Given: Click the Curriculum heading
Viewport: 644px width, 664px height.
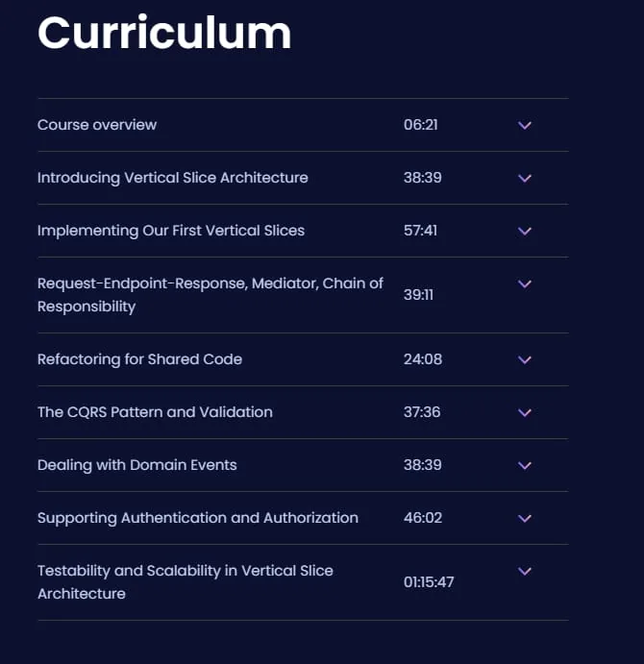Looking at the screenshot, I should (164, 33).
